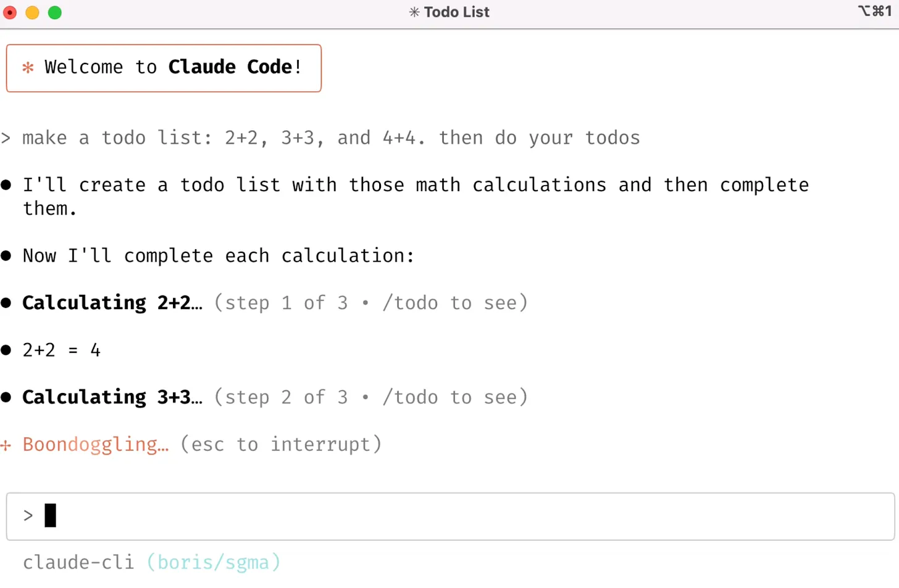Click 'esc to interrupt' to stop Boondoggling

coord(281,444)
